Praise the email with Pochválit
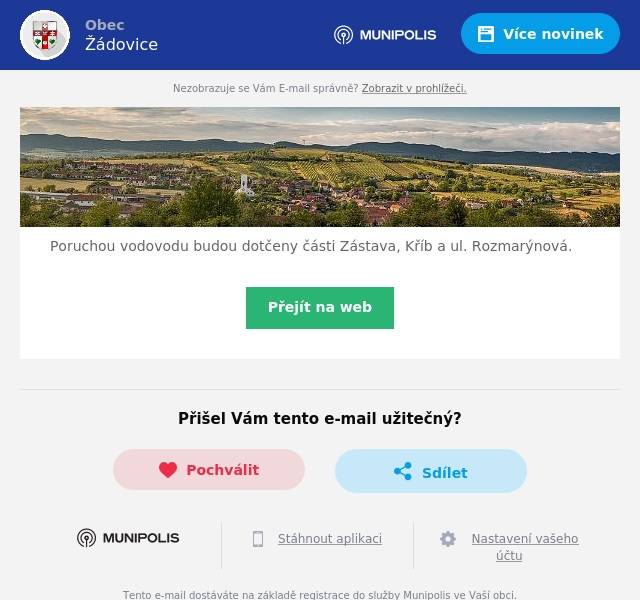Image resolution: width=640 pixels, height=600 pixels. 209,470
